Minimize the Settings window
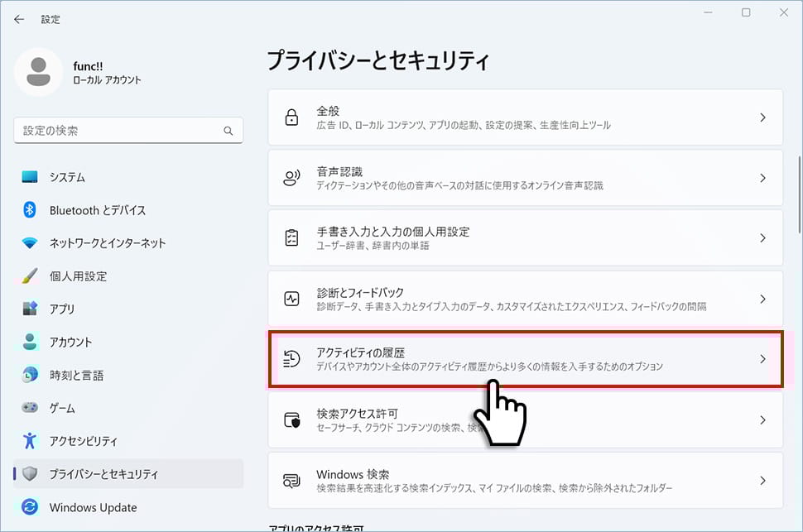The image size is (803, 532). click(x=709, y=12)
